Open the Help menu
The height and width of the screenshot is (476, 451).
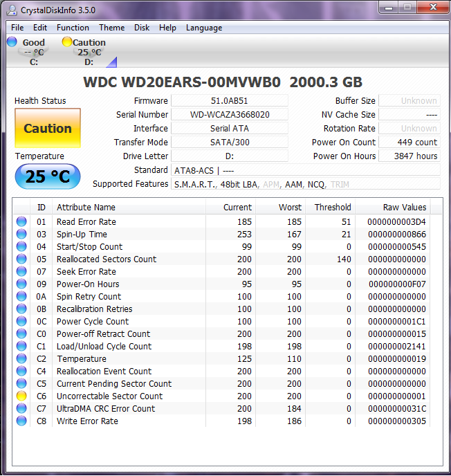click(x=167, y=28)
